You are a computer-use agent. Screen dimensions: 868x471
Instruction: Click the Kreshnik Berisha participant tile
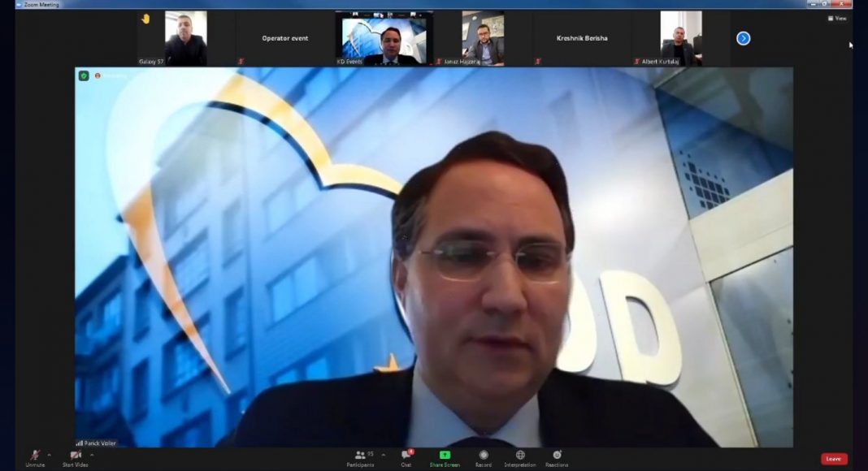[582, 38]
